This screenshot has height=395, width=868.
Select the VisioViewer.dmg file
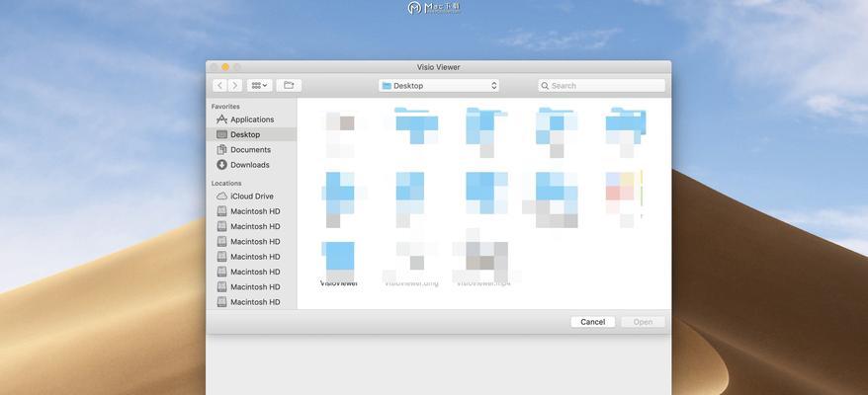click(x=411, y=264)
